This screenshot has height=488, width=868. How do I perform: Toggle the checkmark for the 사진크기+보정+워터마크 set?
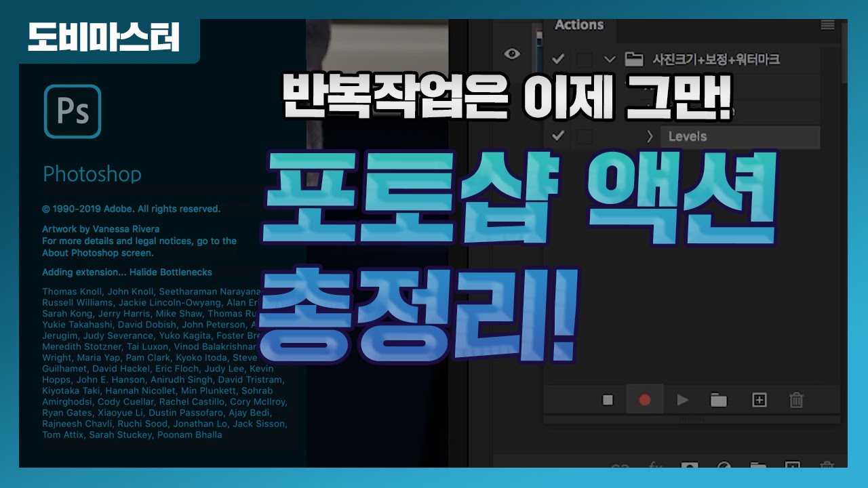point(558,59)
